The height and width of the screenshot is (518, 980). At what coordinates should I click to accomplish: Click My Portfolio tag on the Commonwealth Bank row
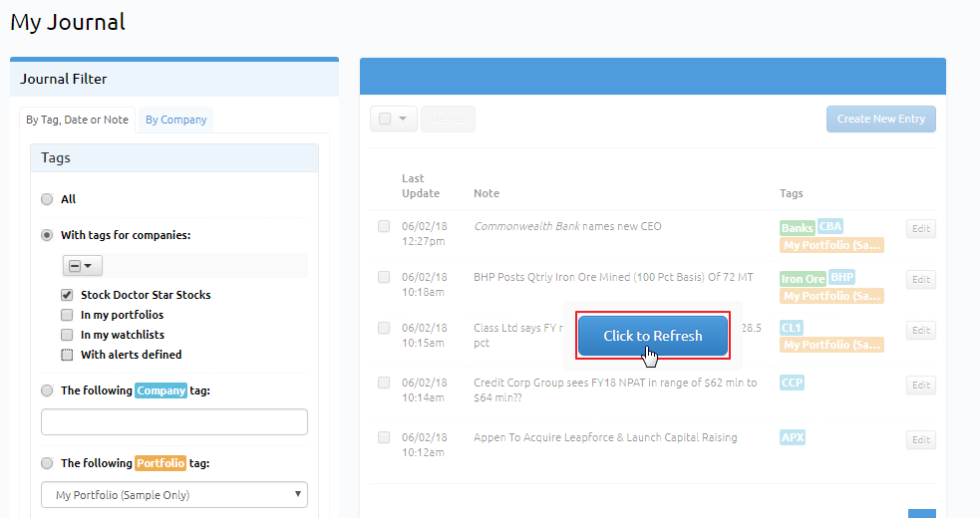(831, 245)
